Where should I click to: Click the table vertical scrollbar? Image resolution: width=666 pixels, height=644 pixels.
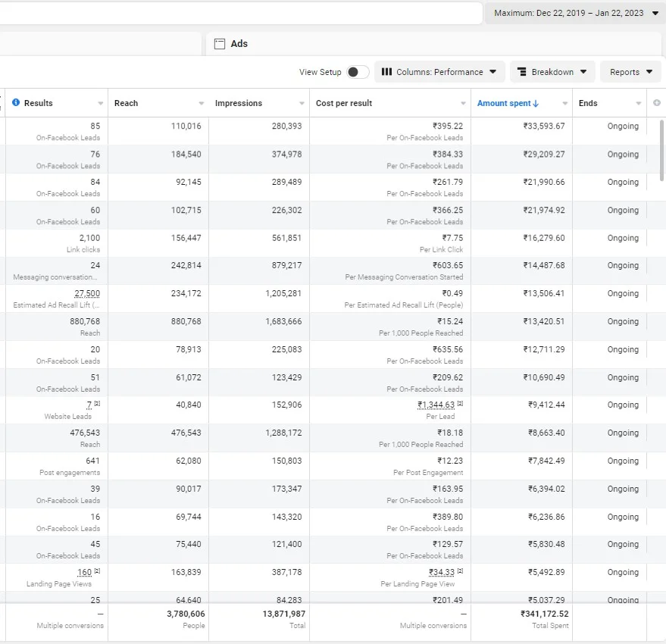pos(661,151)
